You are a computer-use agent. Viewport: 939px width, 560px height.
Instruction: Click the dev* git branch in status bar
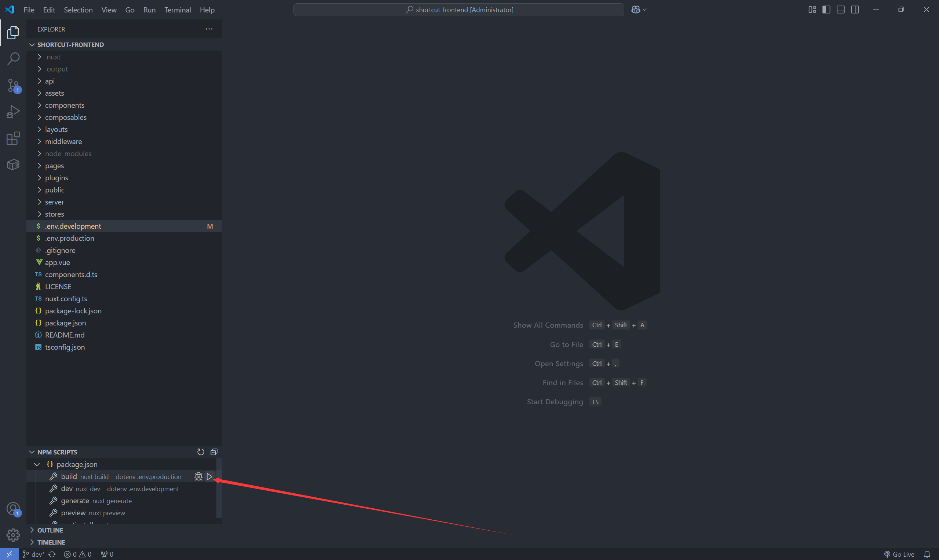[34, 554]
